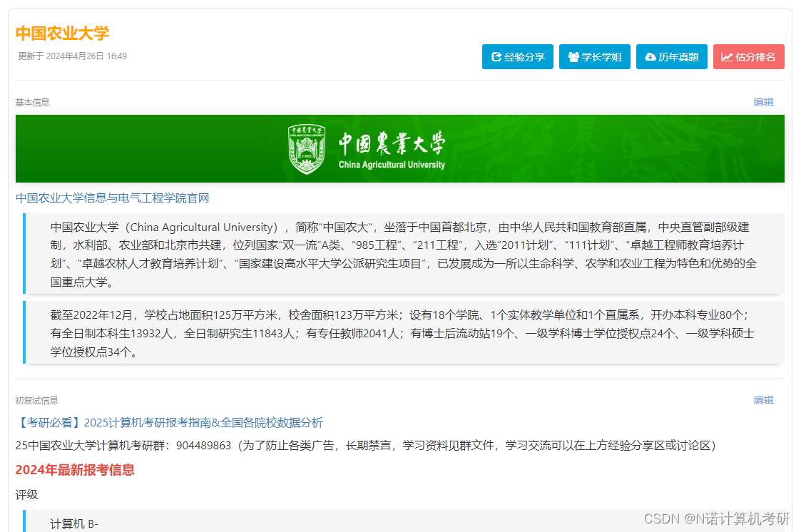Open the 学长学姐 button
Screen dimensions: 801x532
tap(595, 56)
